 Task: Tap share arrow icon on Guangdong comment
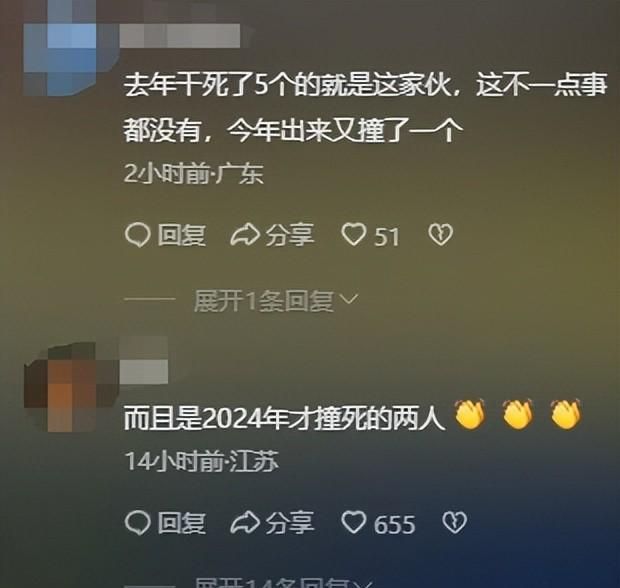[245, 235]
